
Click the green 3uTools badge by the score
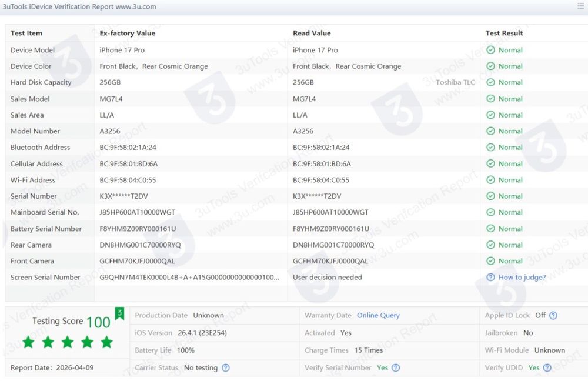point(119,313)
